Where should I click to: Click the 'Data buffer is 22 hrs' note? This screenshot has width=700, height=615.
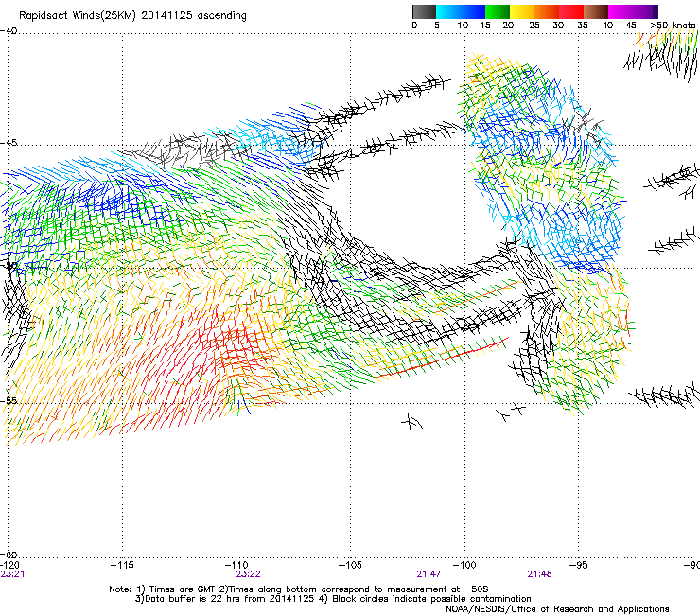(333, 599)
